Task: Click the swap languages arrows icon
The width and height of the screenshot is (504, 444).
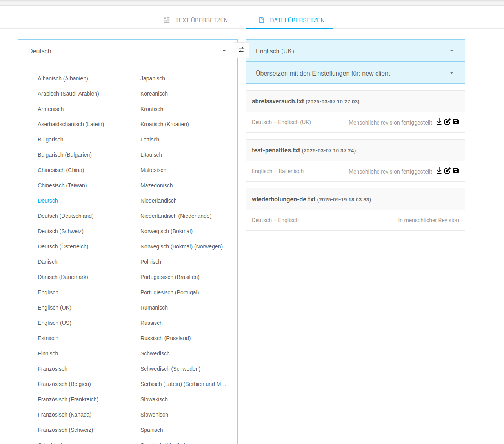Action: pos(241,50)
